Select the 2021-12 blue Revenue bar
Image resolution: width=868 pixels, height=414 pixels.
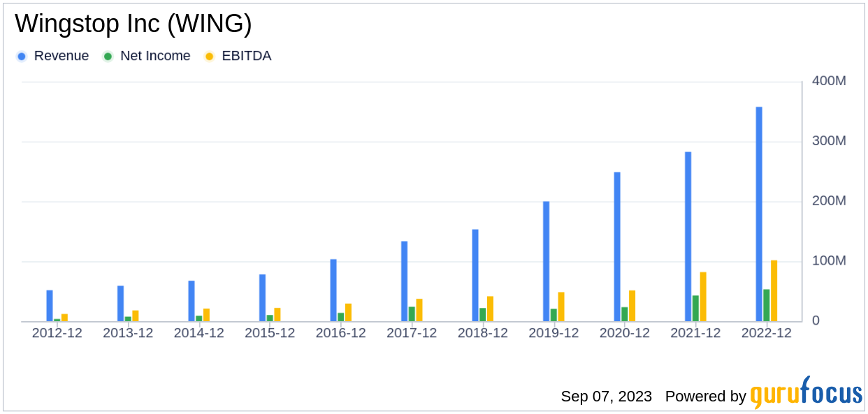coord(688,237)
